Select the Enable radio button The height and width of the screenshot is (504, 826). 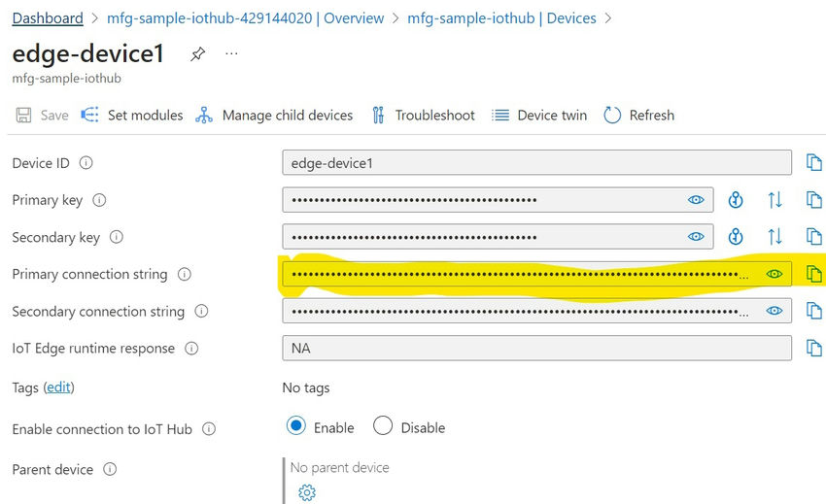pyautogui.click(x=296, y=427)
